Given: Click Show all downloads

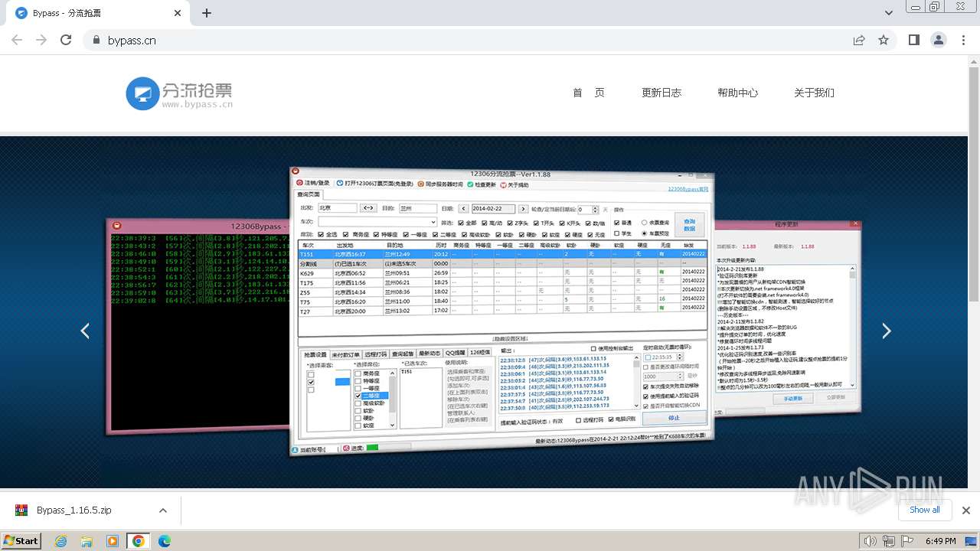Looking at the screenshot, I should pos(925,510).
